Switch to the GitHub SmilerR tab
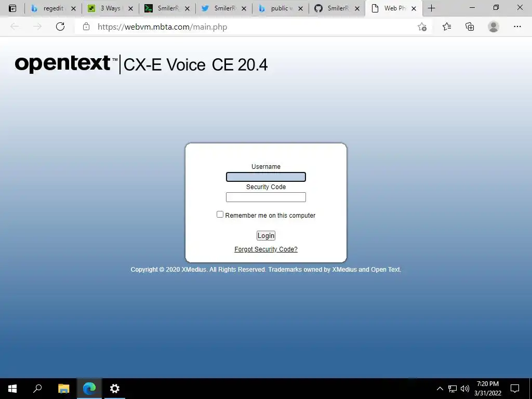Viewport: 532px width, 399px height. coord(337,8)
